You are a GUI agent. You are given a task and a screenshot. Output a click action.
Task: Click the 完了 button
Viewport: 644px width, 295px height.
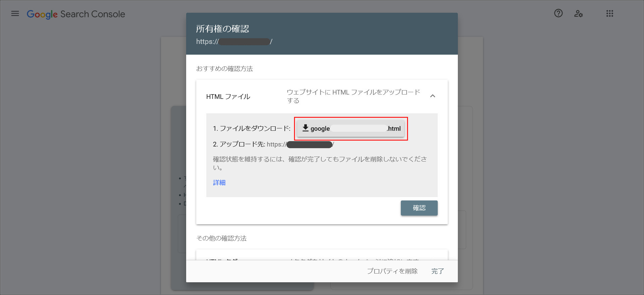(x=438, y=271)
